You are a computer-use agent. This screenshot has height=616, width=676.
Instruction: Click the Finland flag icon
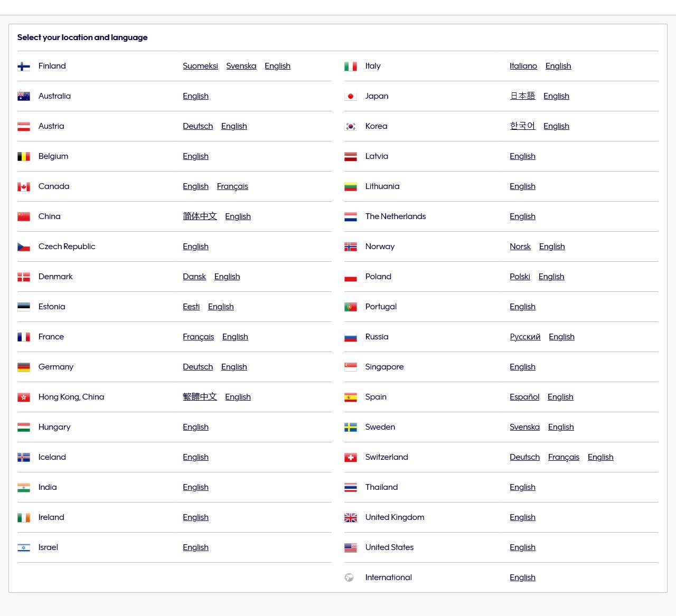24,67
